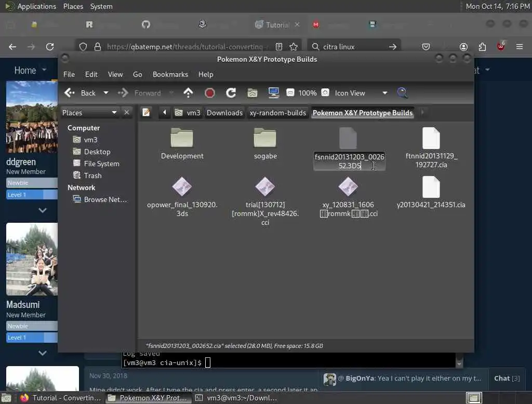Submit search with the arrow button
532x404 pixels.
point(393,47)
